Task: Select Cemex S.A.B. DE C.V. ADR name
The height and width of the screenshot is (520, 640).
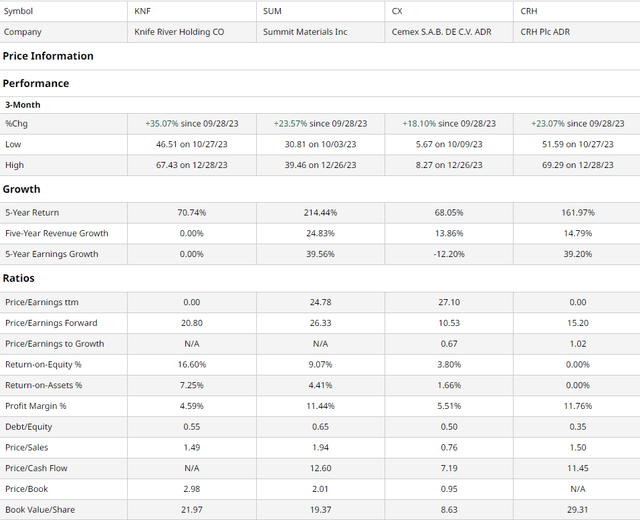Action: 441,32
